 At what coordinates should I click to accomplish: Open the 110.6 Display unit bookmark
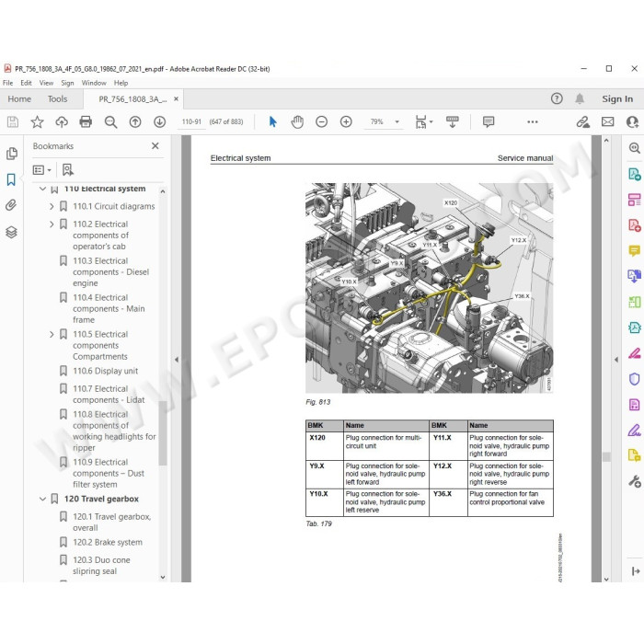click(105, 371)
